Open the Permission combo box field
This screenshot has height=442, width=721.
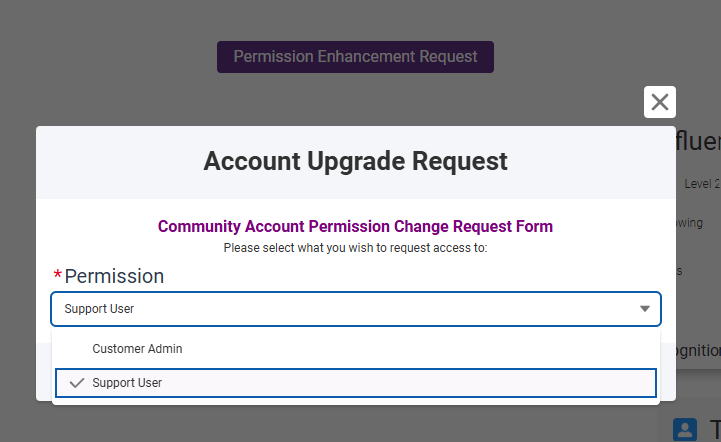click(x=340, y=309)
